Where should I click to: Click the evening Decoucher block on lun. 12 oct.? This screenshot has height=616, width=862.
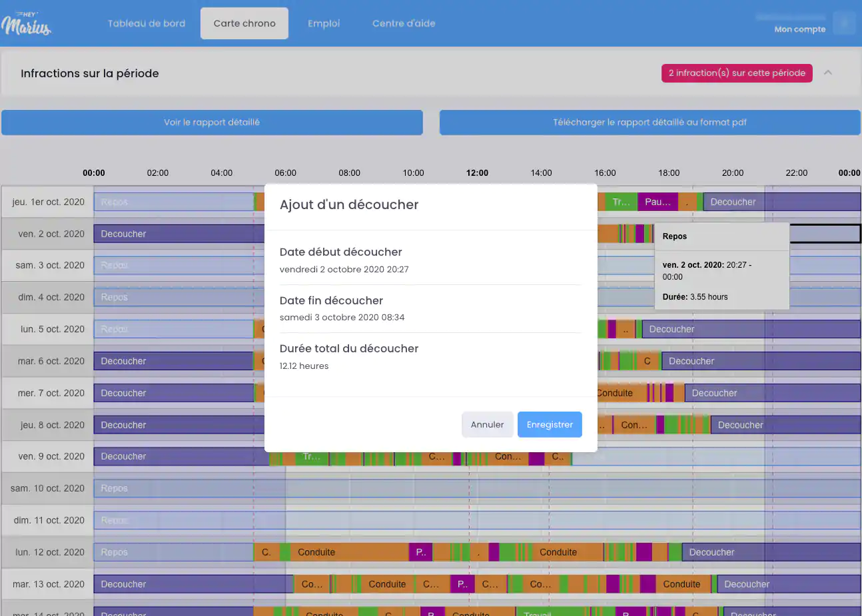pos(771,552)
